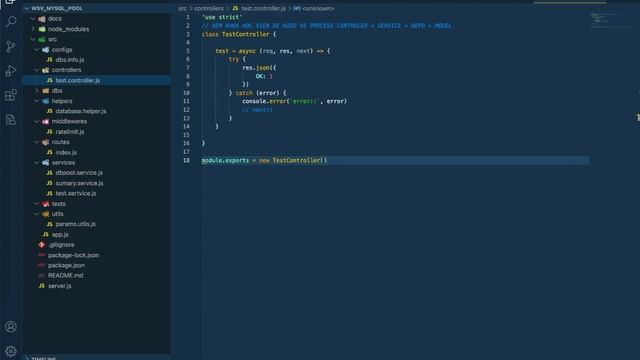Click the res.json({ line
The image size is (640, 360).
click(x=259, y=68)
